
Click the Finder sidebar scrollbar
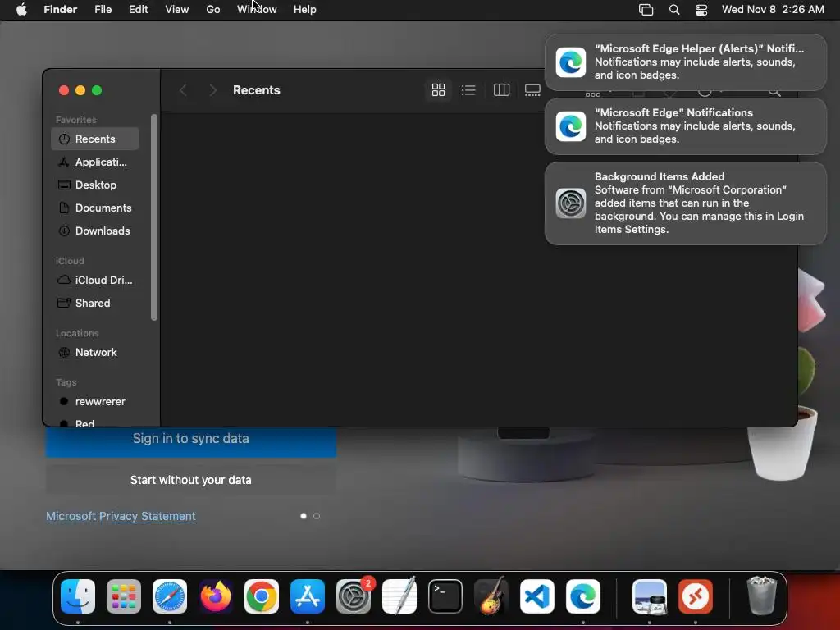pos(154,217)
